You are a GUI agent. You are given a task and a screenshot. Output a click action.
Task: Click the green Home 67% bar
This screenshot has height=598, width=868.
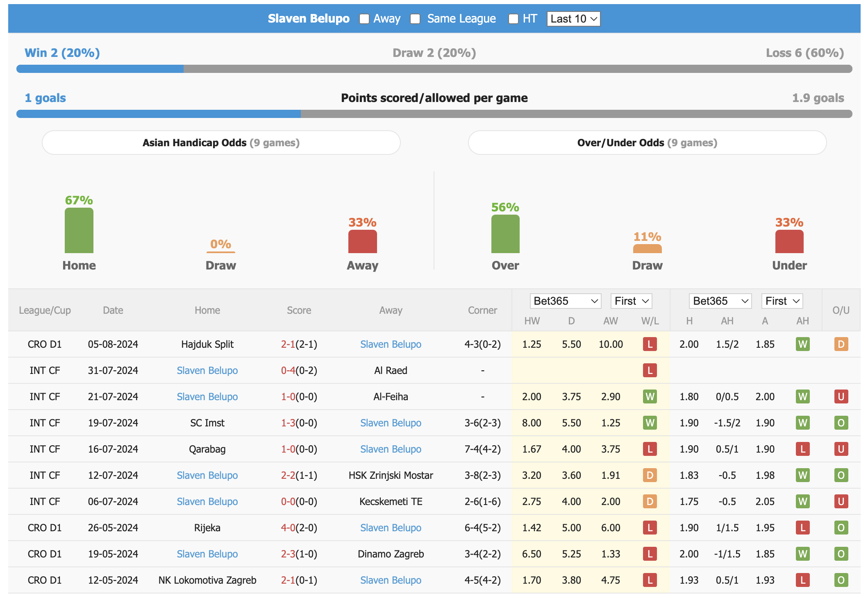(79, 231)
